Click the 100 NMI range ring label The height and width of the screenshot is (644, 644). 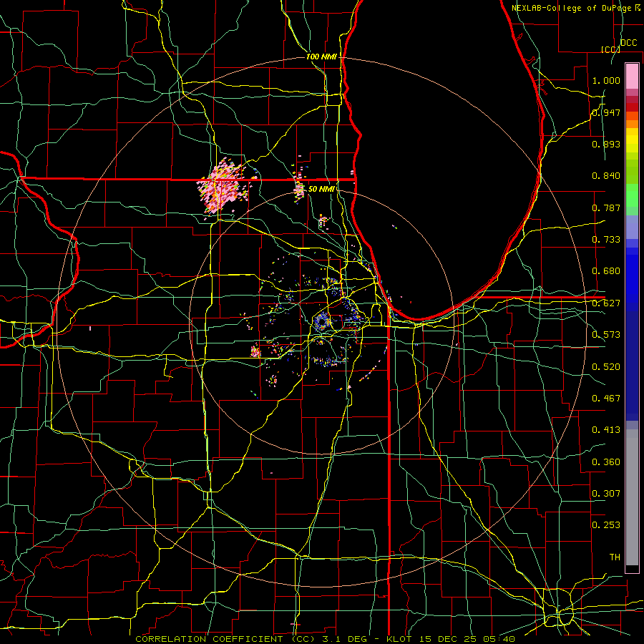tap(321, 57)
